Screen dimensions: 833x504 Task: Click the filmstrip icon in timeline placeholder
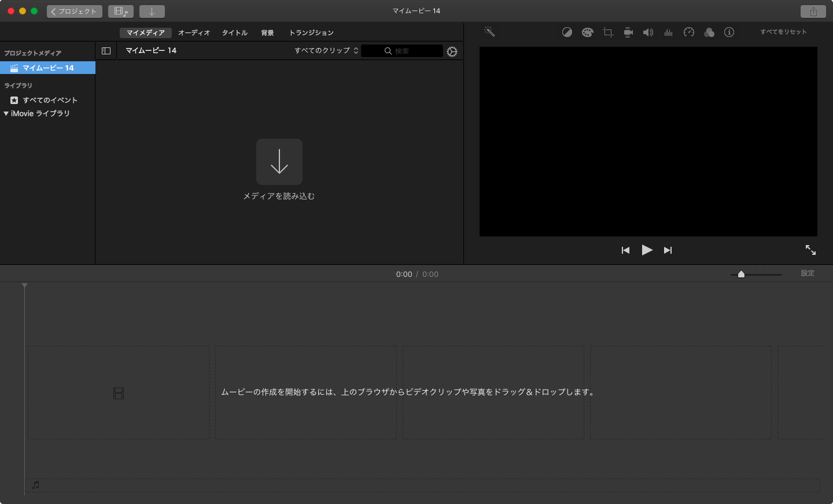click(x=119, y=394)
